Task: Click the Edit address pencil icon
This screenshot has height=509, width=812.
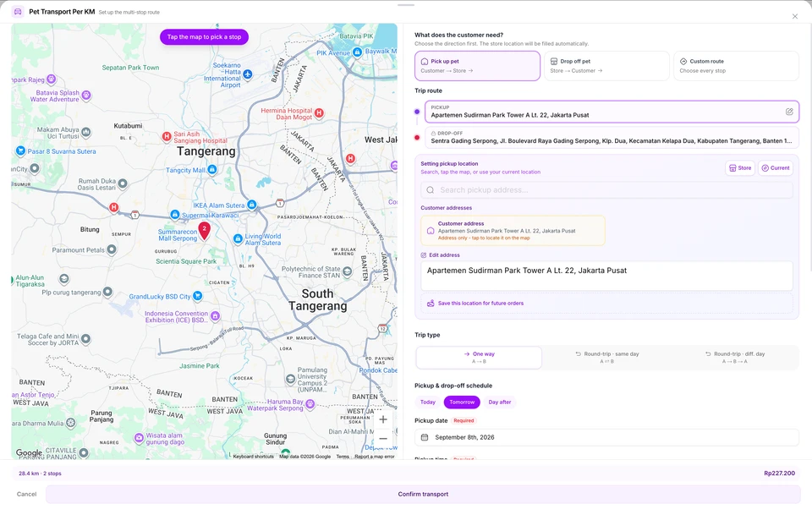Action: tap(424, 254)
